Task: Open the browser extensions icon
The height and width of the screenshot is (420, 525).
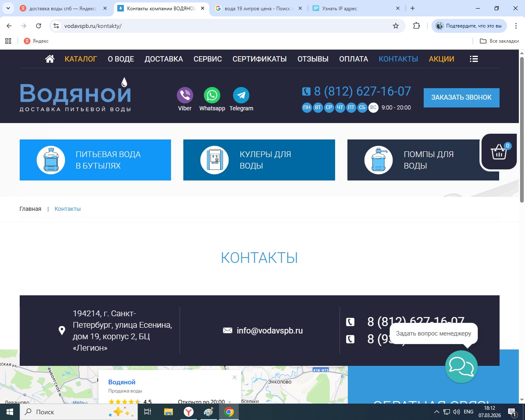Action: point(417,26)
